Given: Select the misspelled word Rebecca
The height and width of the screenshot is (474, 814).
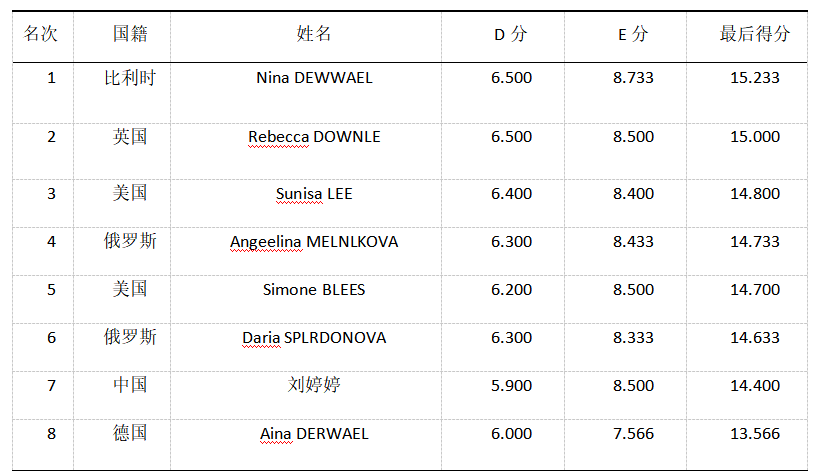Looking at the screenshot, I should pos(278,137).
